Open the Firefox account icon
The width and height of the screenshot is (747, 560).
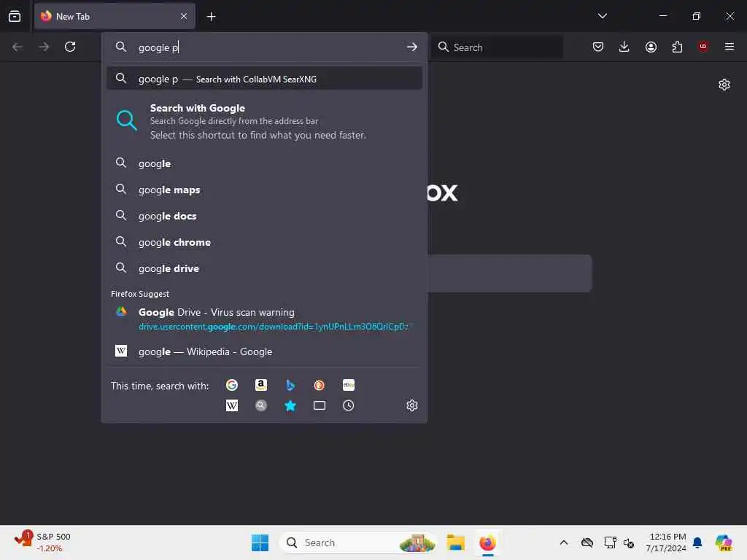(x=651, y=47)
